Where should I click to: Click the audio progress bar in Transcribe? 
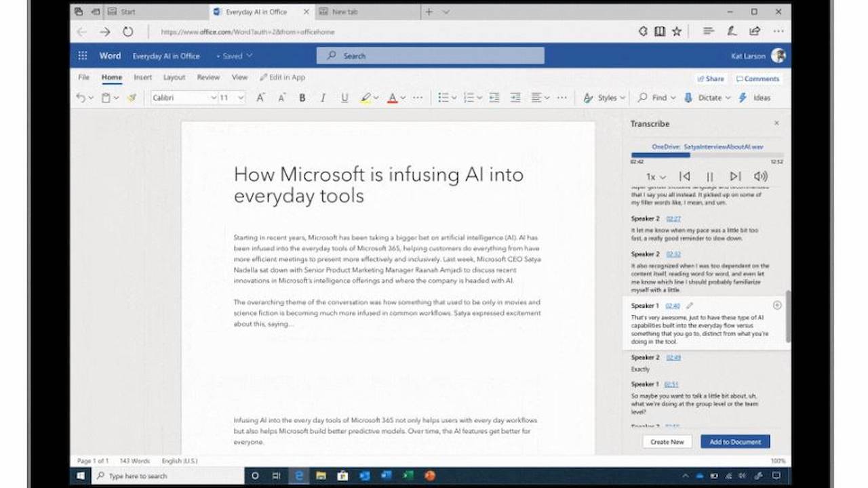pos(707,155)
